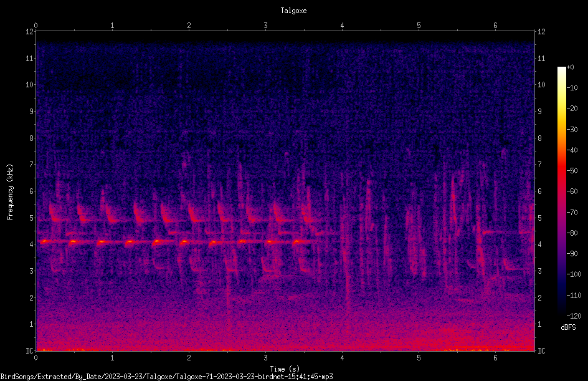Click the 8 kHz label on the right axis
This screenshot has height=381, width=588.
539,138
